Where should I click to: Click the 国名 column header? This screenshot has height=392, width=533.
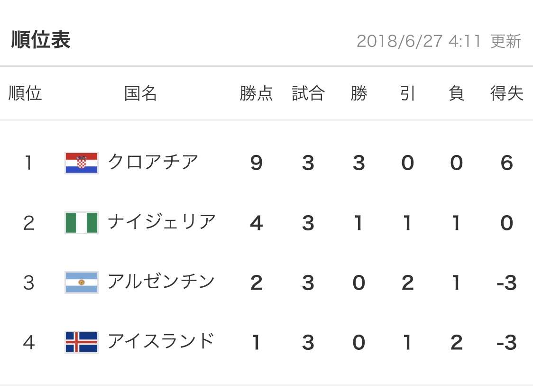click(x=140, y=93)
